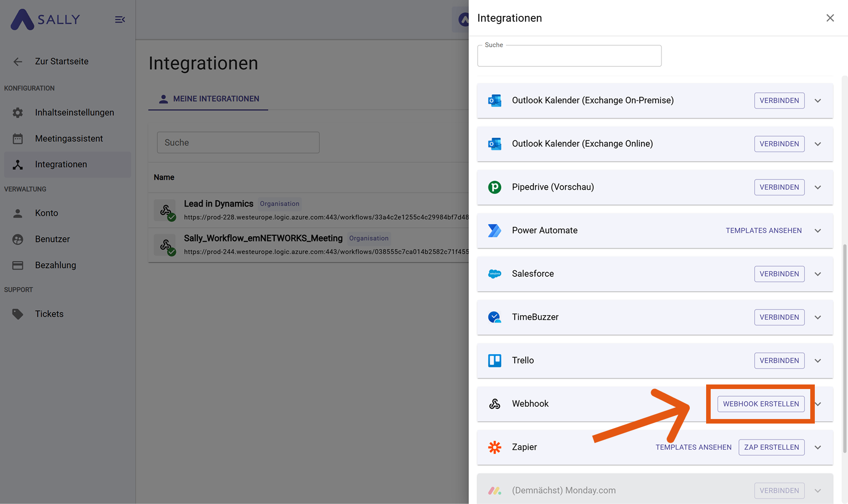Focus the panel Suche field
This screenshot has height=504, width=848.
pyautogui.click(x=569, y=56)
